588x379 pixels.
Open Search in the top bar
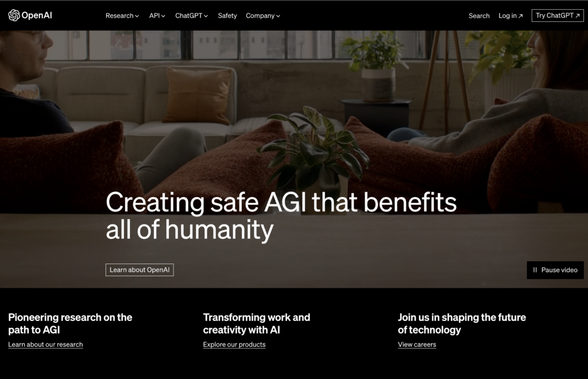[479, 16]
